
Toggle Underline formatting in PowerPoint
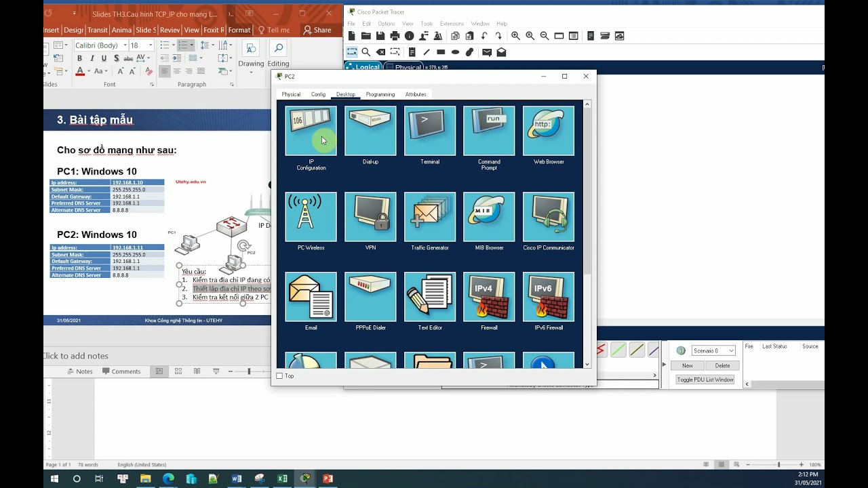104,59
